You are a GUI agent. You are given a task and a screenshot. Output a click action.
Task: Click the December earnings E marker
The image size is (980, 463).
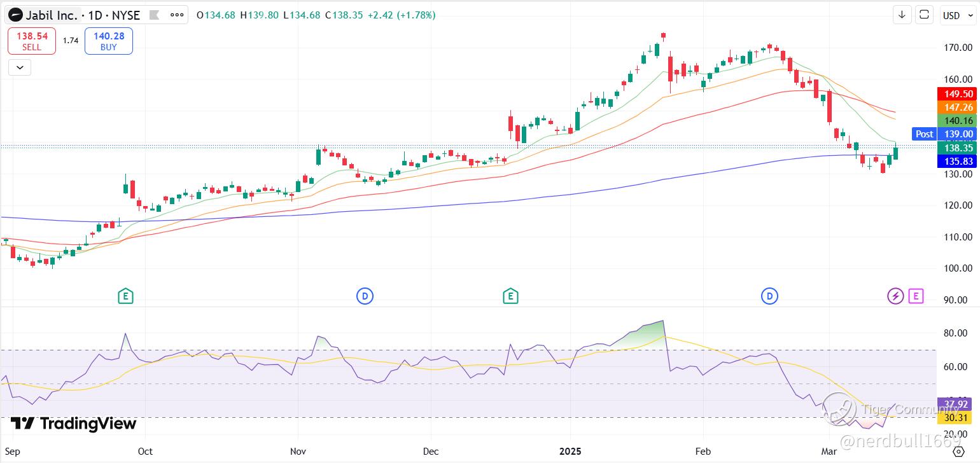point(510,296)
